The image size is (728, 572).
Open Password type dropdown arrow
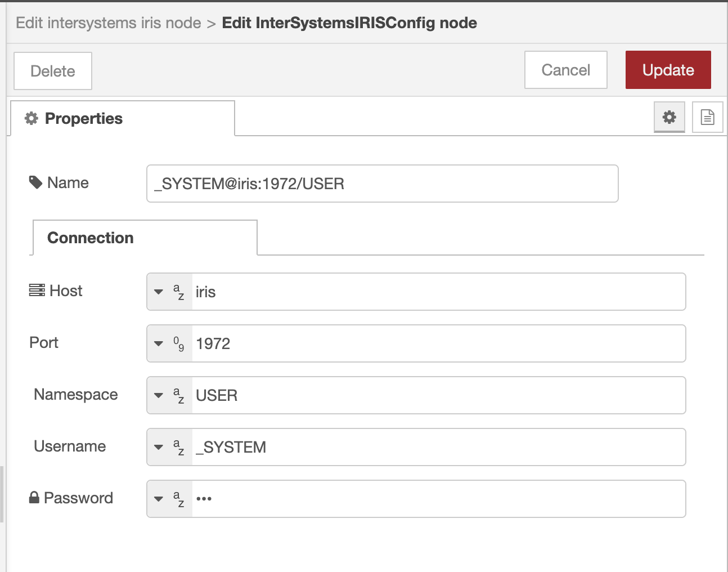click(x=159, y=499)
